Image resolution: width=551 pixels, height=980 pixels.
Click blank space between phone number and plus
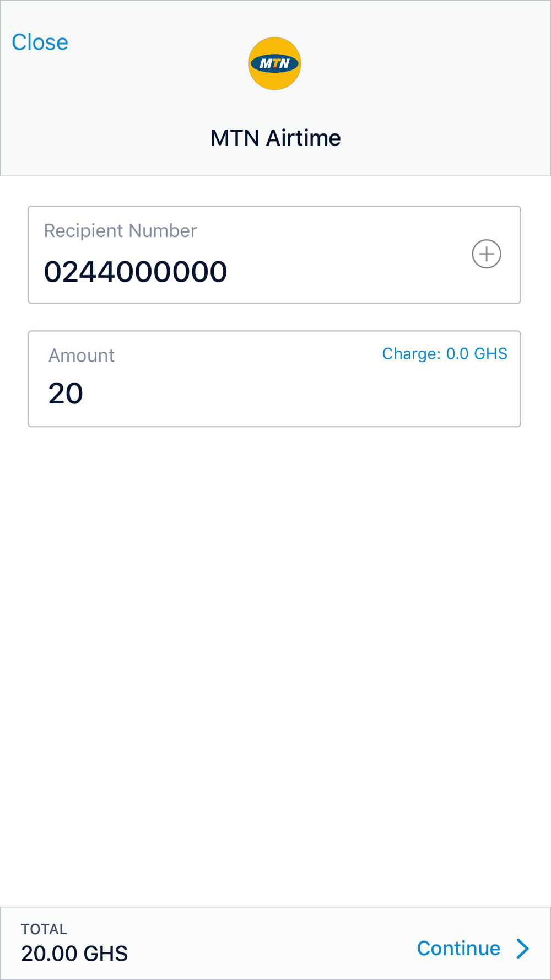pyautogui.click(x=347, y=272)
